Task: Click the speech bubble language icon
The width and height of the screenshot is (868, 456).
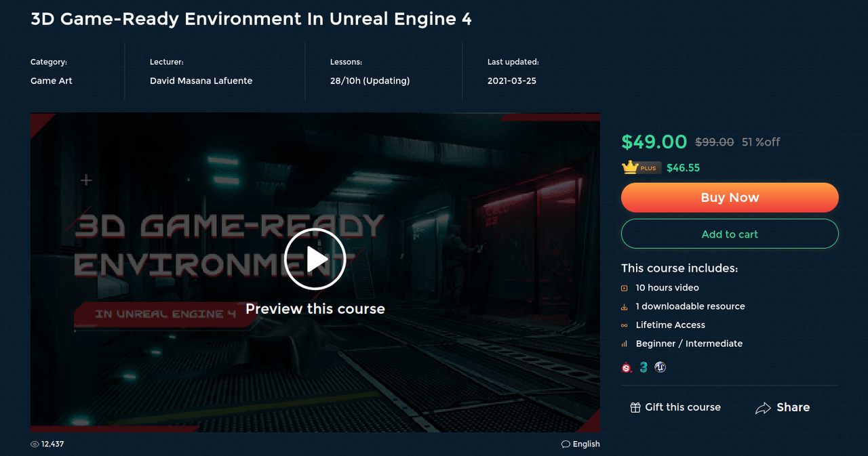Action: [x=566, y=444]
